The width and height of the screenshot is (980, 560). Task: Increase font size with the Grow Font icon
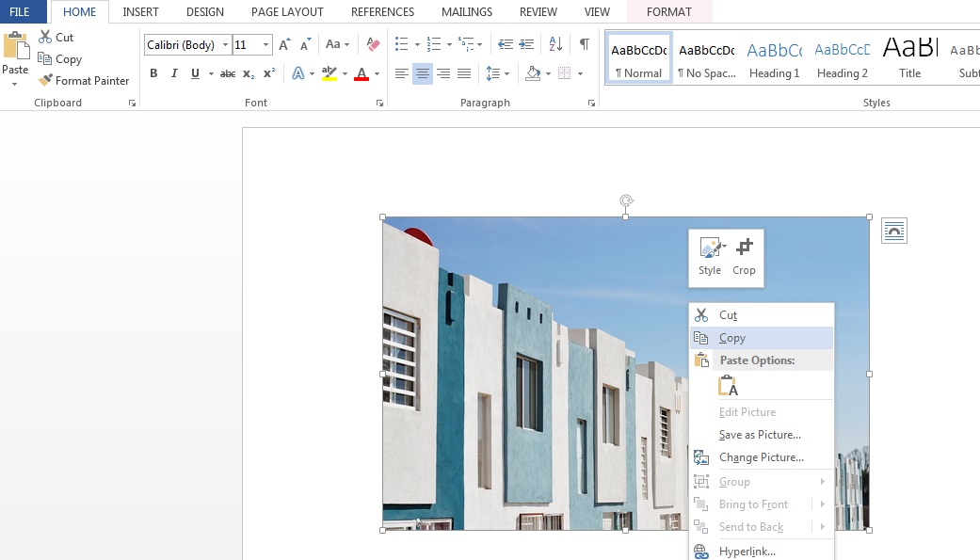point(284,44)
